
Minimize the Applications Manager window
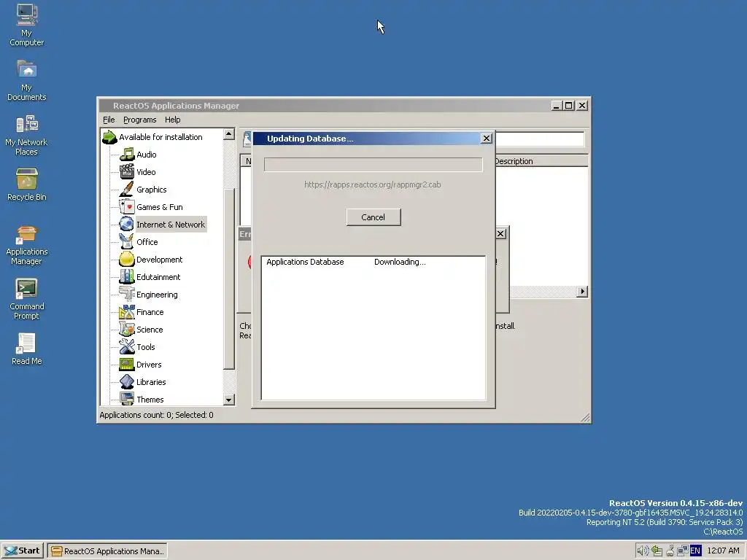tap(557, 106)
